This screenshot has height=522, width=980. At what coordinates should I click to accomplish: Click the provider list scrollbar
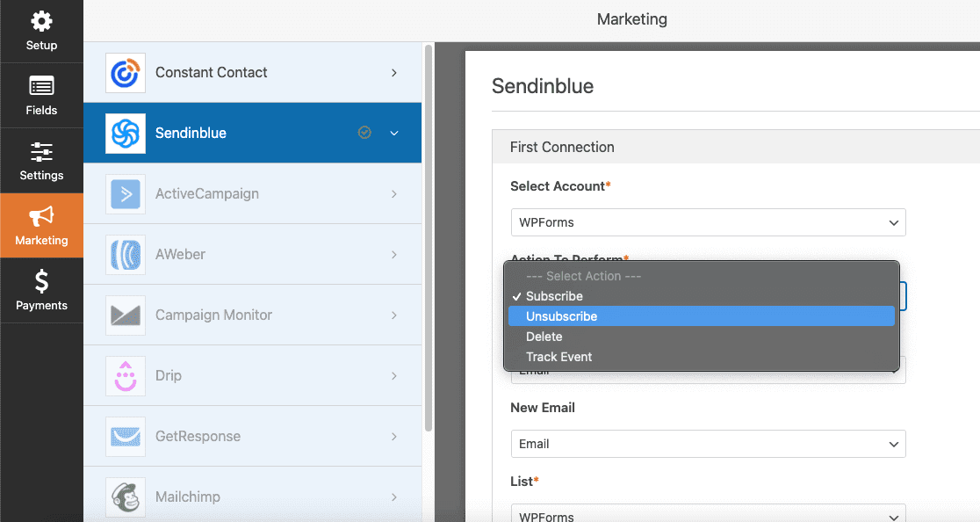tap(429, 237)
